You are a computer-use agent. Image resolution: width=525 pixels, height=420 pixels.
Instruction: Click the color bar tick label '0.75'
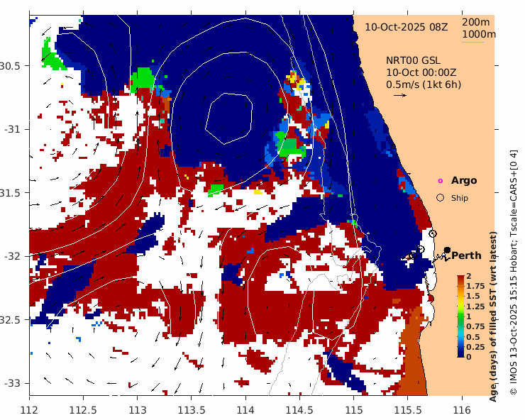pos(475,326)
